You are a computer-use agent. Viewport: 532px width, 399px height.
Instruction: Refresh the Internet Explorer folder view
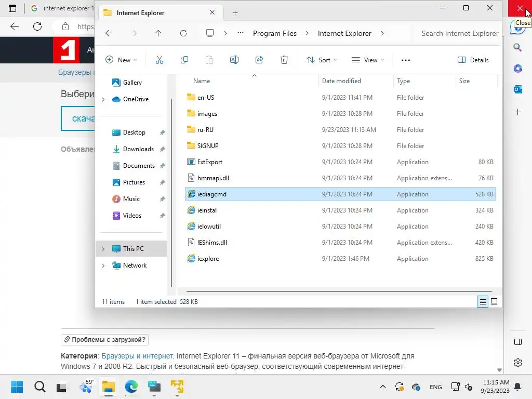pyautogui.click(x=183, y=33)
